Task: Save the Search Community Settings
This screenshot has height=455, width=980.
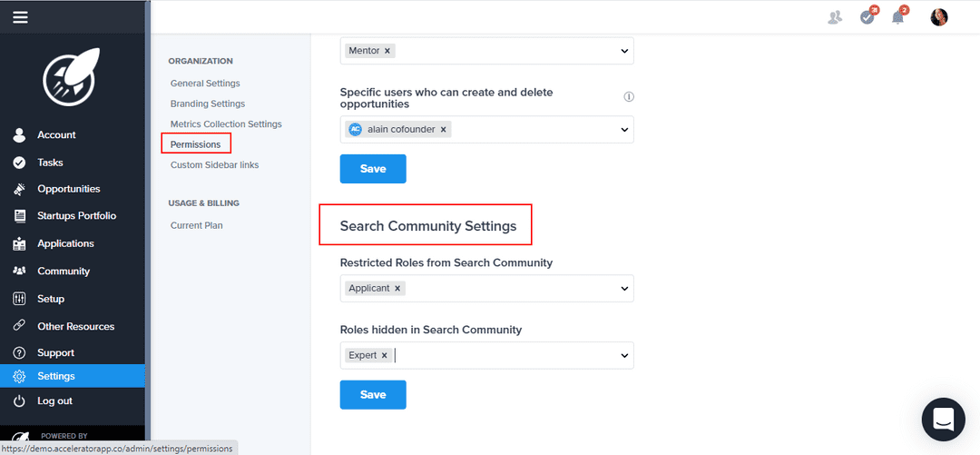Action: (373, 395)
